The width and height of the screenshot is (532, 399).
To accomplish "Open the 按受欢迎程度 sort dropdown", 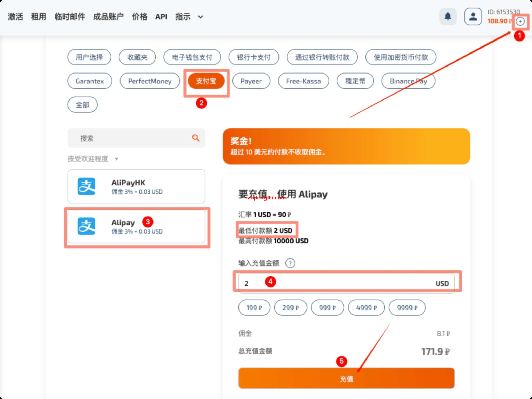I will tap(93, 159).
